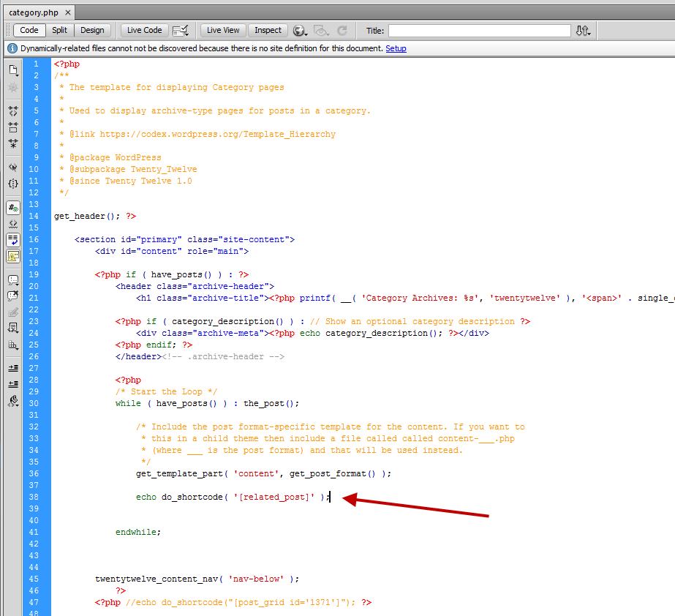The image size is (675, 616).
Task: Open File Management arrows dropdown
Action: (x=584, y=31)
